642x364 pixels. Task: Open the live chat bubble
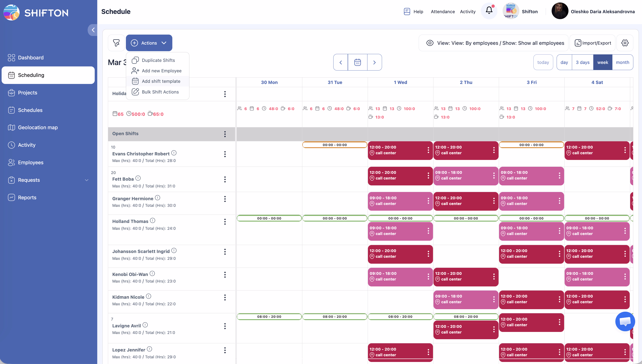click(x=625, y=321)
